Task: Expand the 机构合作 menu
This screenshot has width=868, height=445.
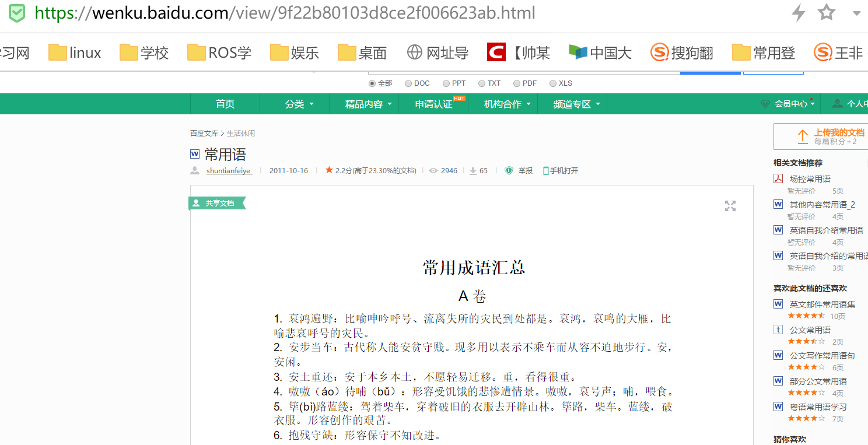Action: coord(507,104)
